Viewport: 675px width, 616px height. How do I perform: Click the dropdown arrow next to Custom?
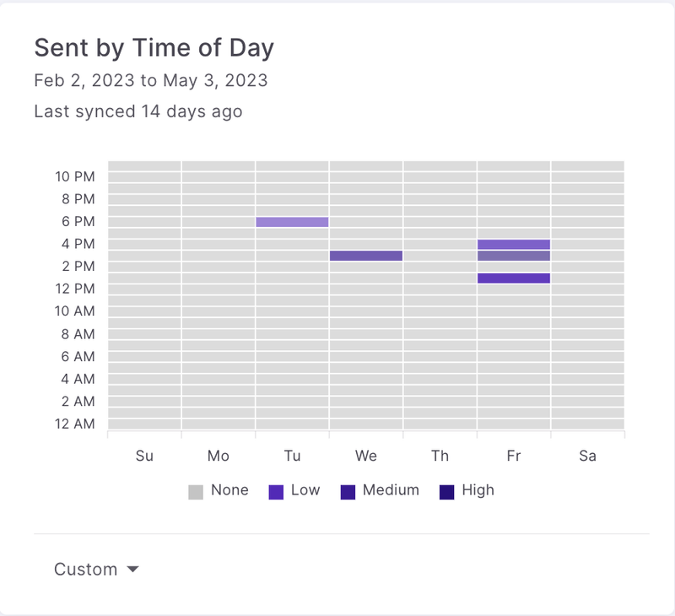132,570
